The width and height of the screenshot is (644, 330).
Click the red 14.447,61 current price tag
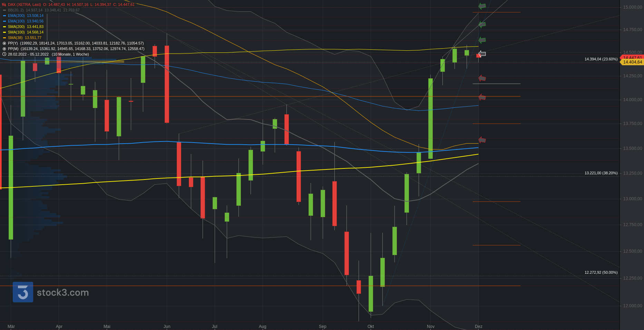tap(632, 57)
